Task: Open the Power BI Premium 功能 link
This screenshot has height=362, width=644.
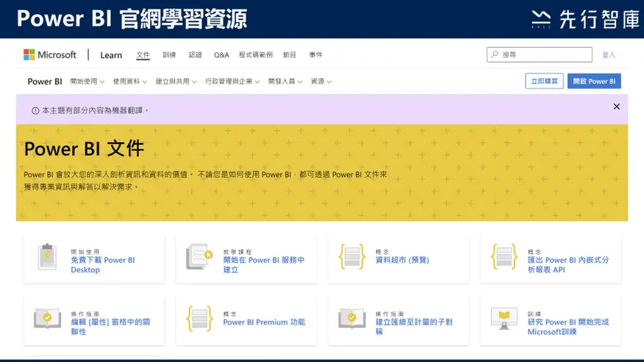Action: 264,322
